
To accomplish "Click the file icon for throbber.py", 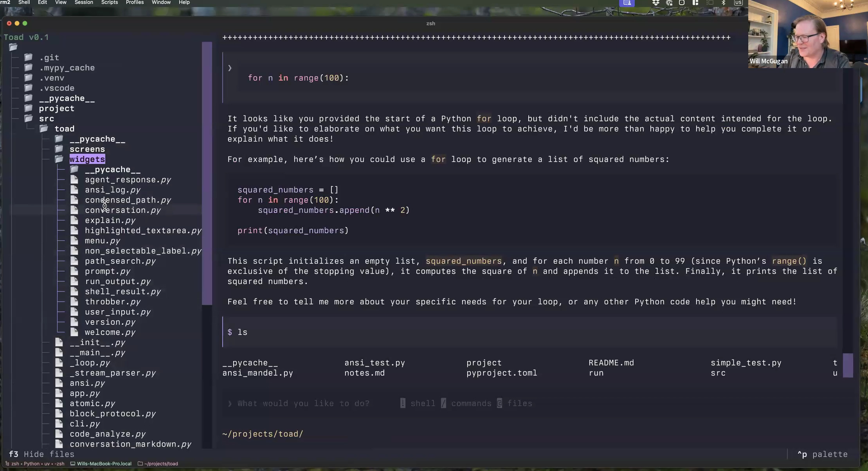I will coord(74,302).
